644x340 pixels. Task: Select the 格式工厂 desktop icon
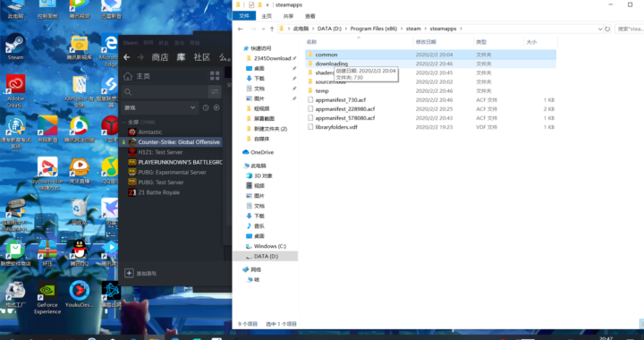(15, 294)
